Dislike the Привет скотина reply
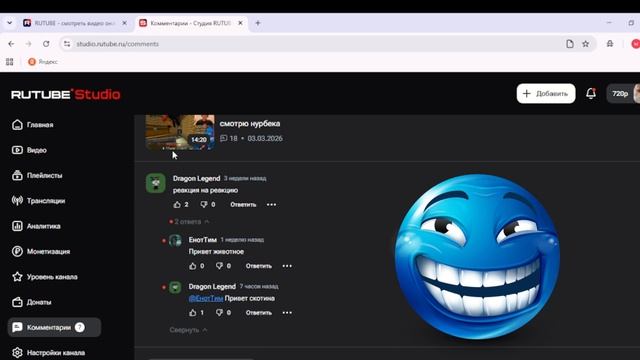 pos(219,313)
